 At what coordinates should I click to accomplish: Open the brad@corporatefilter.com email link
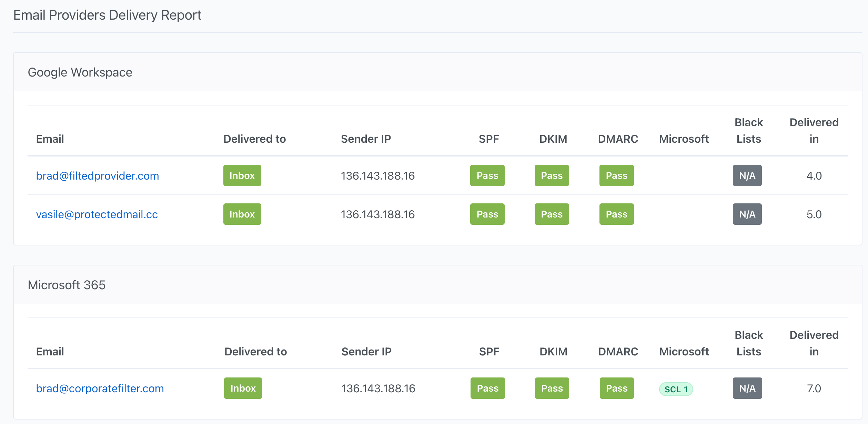(x=100, y=388)
